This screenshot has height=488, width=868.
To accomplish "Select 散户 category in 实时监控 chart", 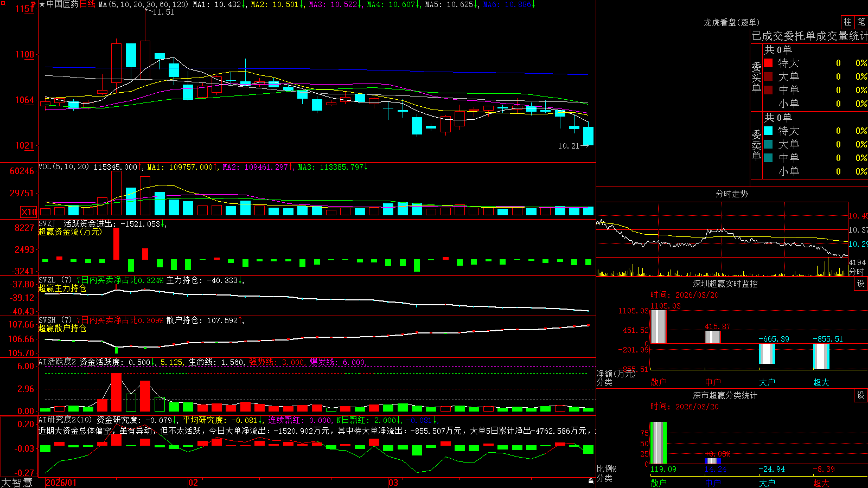I will 659,382.
